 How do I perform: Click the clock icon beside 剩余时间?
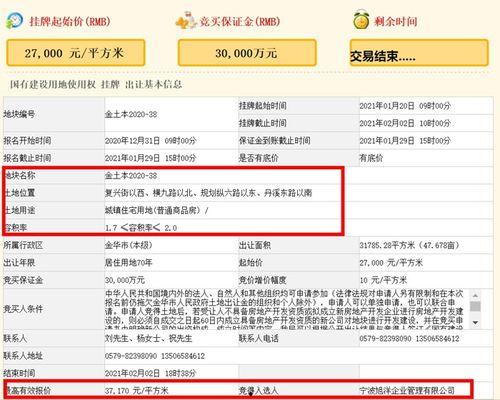coord(361,20)
